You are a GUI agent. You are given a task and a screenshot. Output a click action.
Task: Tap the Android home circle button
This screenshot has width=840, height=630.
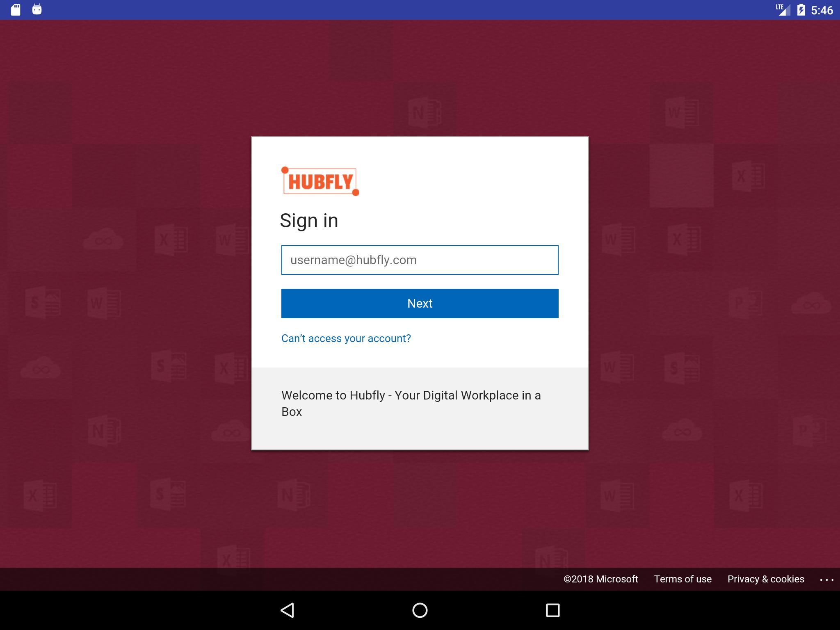click(x=420, y=610)
